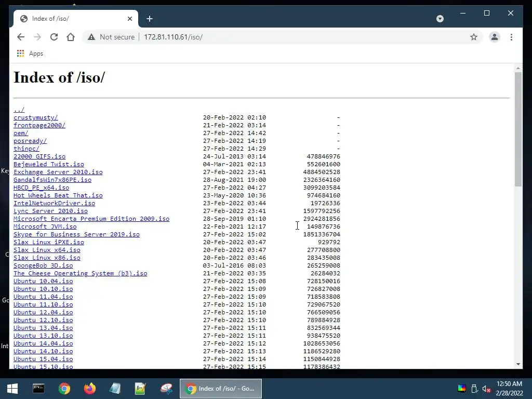Download 22000 GIFS.iso

point(39,156)
